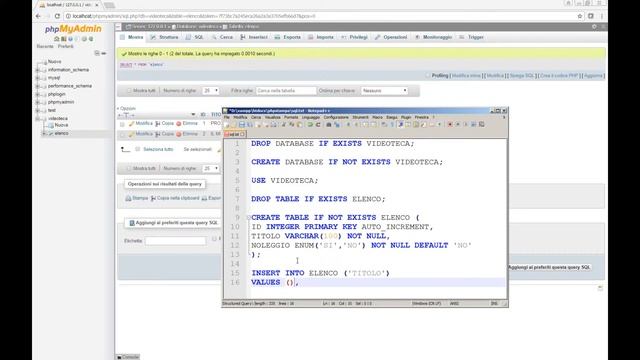Screen dimensions: 640x360
Task: Open lower Numero di righe dropdown
Action: [x=211, y=169]
